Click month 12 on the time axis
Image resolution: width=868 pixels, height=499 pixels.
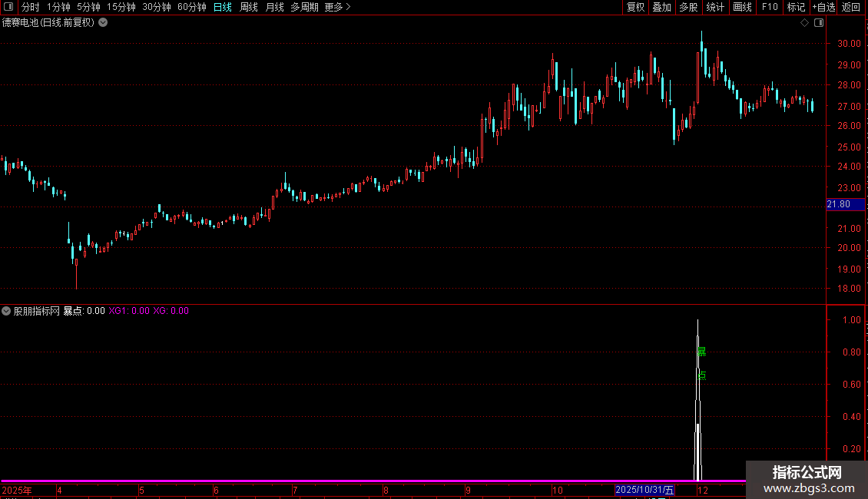pyautogui.click(x=703, y=490)
